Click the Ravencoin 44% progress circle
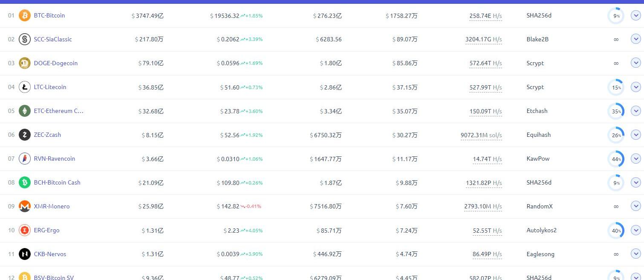The image size is (644, 280). [616, 159]
